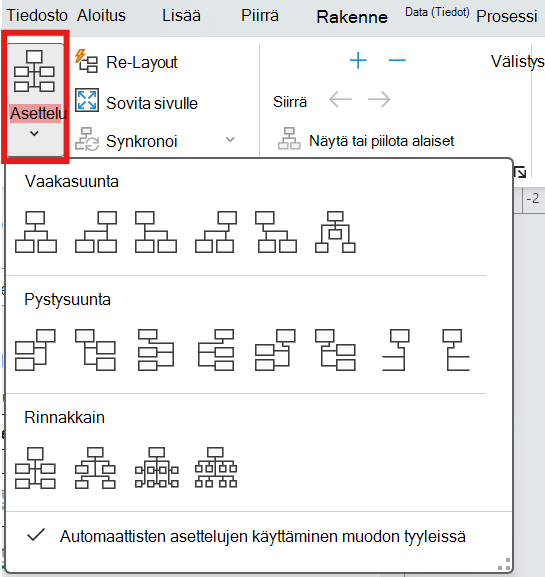Choose fifth Pystysuunta layout icon

[275, 350]
